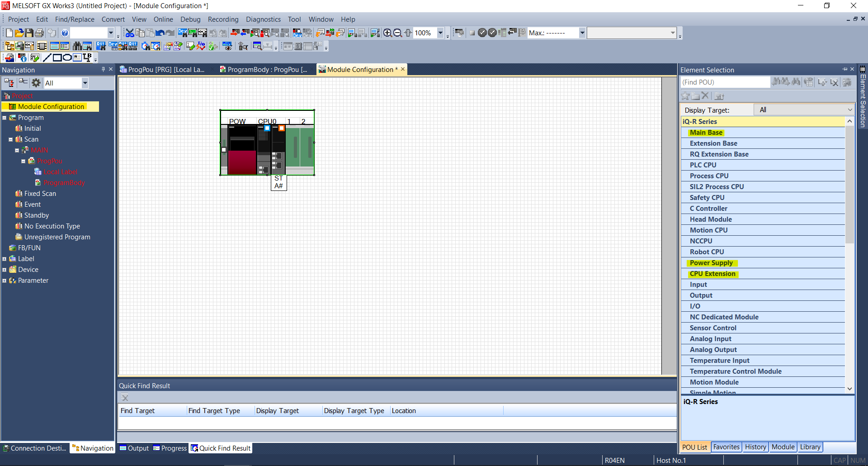
Task: Click the navigation window tree icon in the toolbar
Action: click(9, 46)
